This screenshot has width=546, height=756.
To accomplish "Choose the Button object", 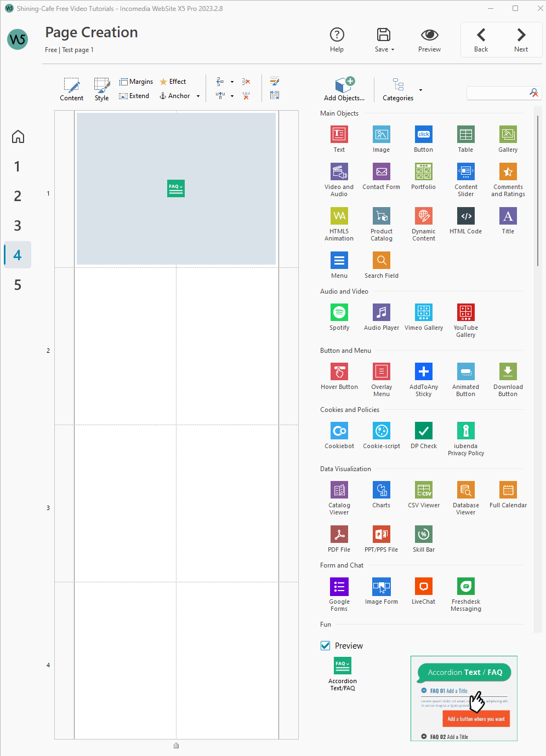I will 423,134.
